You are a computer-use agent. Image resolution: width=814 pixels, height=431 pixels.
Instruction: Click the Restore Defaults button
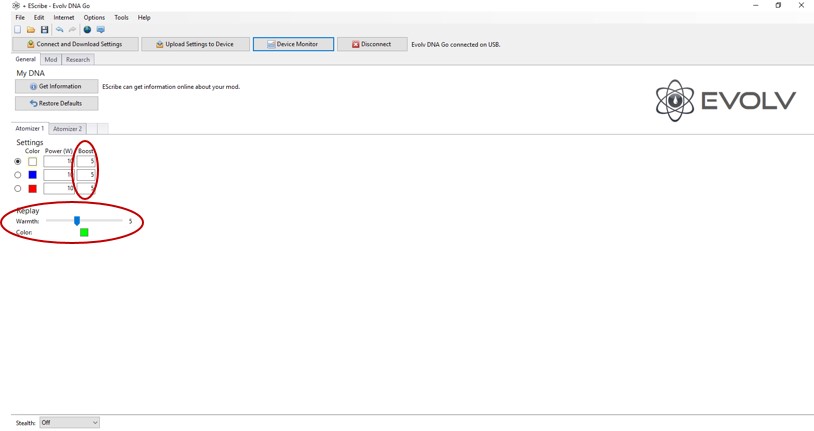tap(56, 103)
